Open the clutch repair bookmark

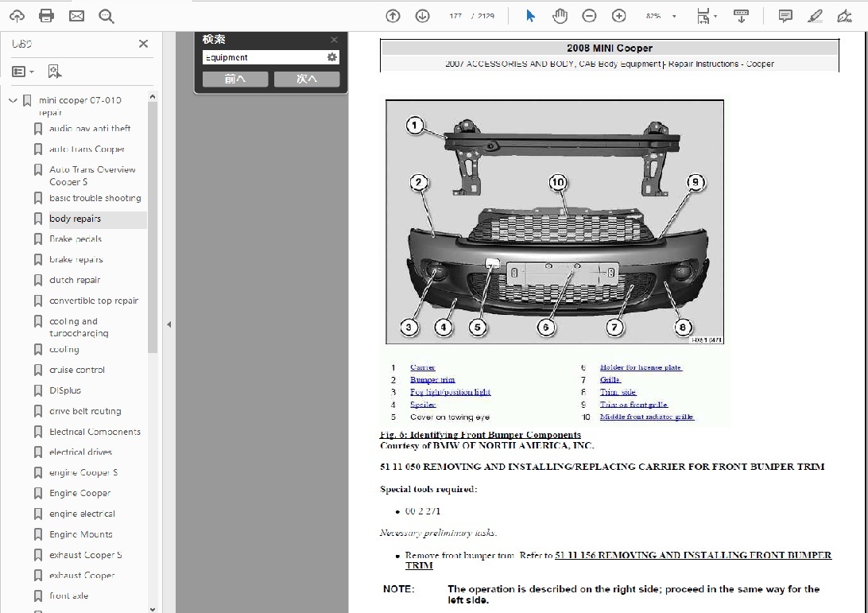coord(75,280)
